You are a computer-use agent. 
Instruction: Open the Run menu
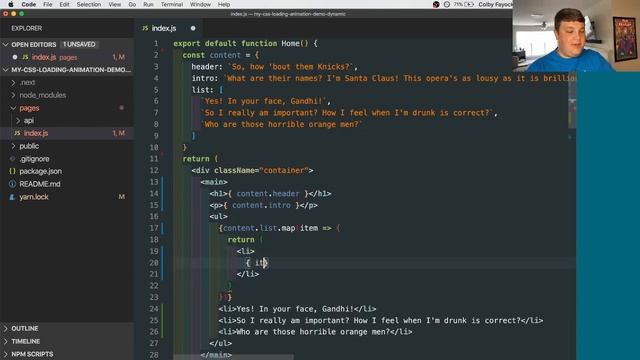click(149, 4)
